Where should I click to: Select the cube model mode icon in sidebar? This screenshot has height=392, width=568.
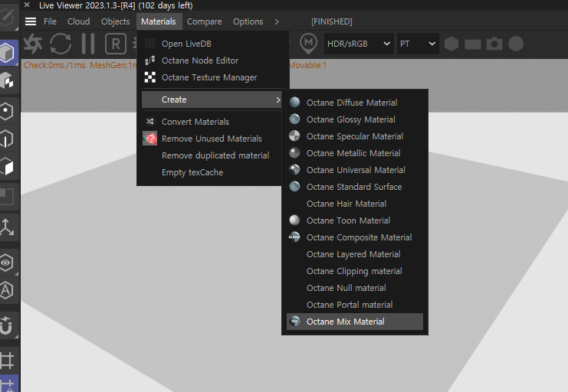point(8,53)
